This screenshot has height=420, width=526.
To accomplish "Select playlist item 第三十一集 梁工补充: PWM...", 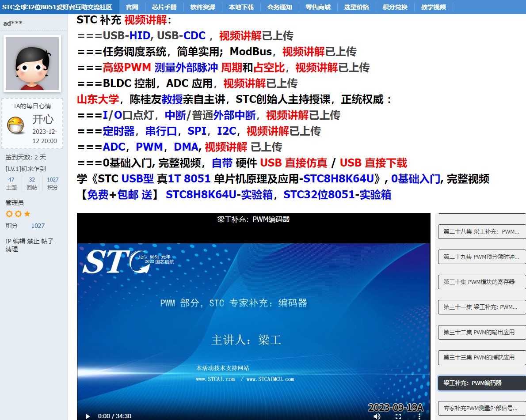I will coord(482,307).
